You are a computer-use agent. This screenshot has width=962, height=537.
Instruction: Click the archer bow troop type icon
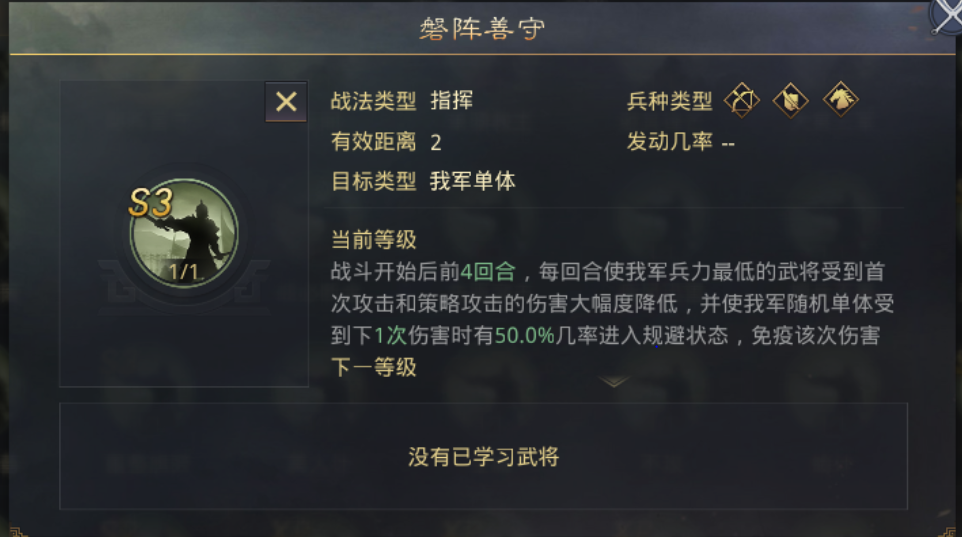[x=742, y=100]
